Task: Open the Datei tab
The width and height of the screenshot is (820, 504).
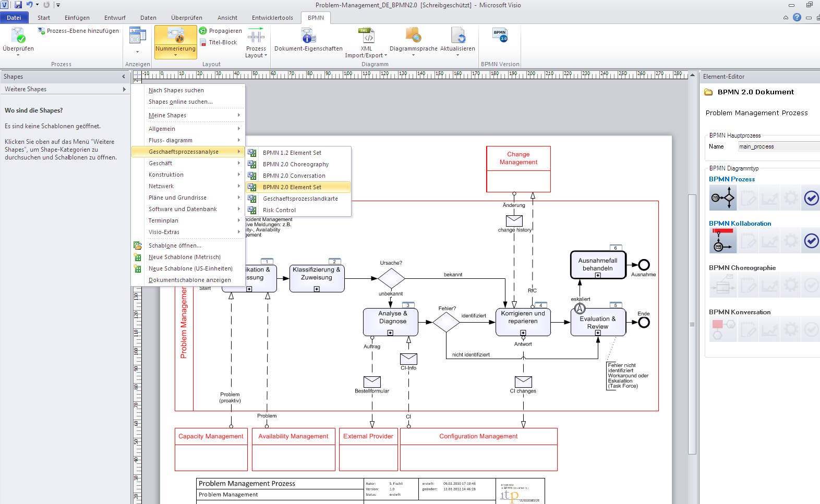Action: (x=14, y=18)
